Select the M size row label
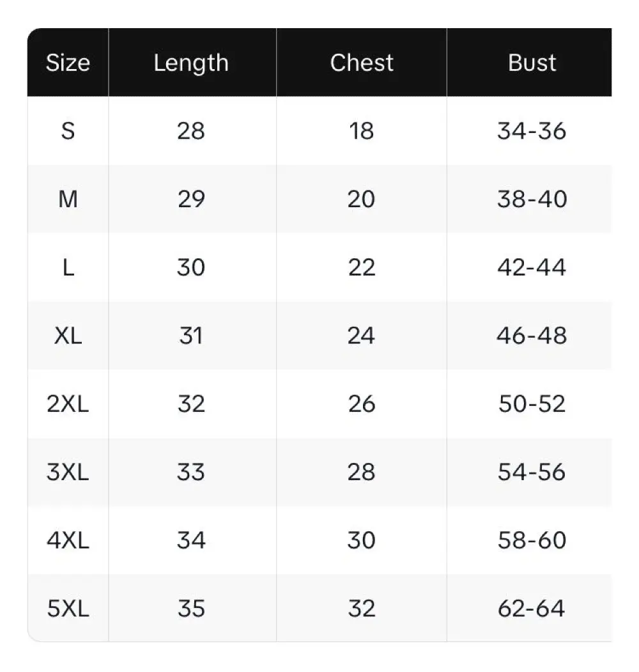 tap(68, 199)
